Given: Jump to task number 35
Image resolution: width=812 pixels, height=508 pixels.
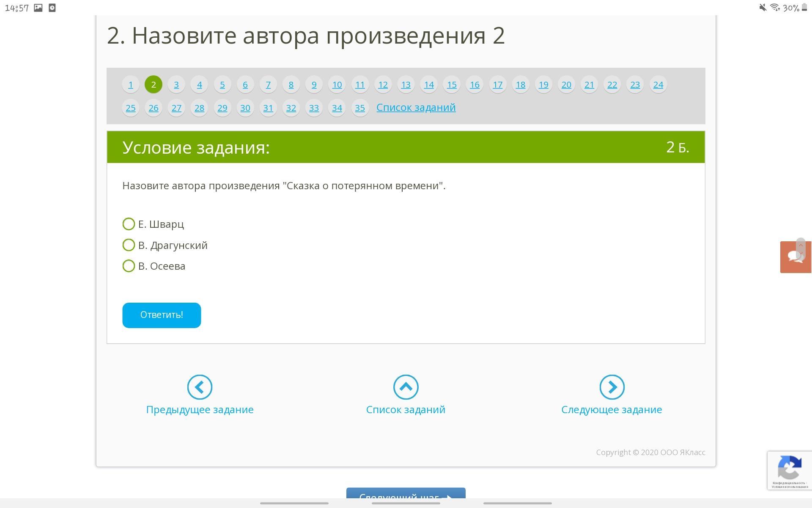Looking at the screenshot, I should [360, 108].
